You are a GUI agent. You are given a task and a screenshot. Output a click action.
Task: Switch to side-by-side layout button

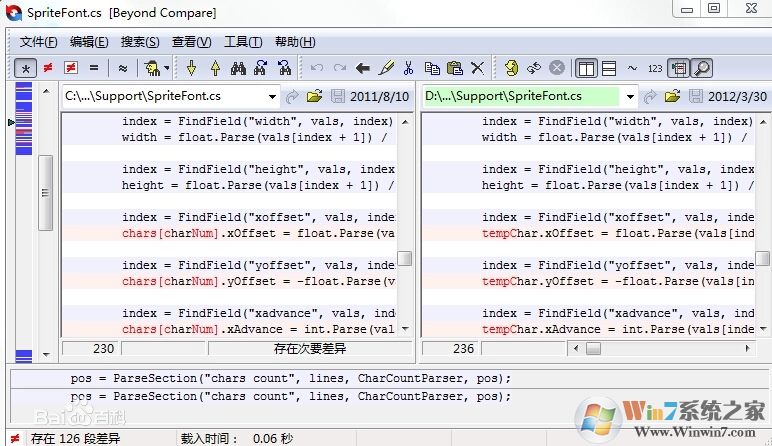tap(586, 68)
